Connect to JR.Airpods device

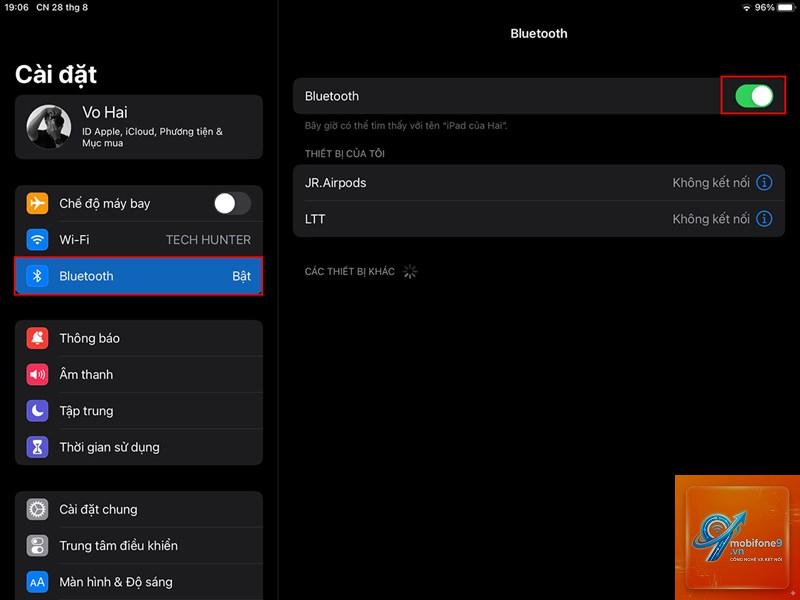[x=539, y=183]
